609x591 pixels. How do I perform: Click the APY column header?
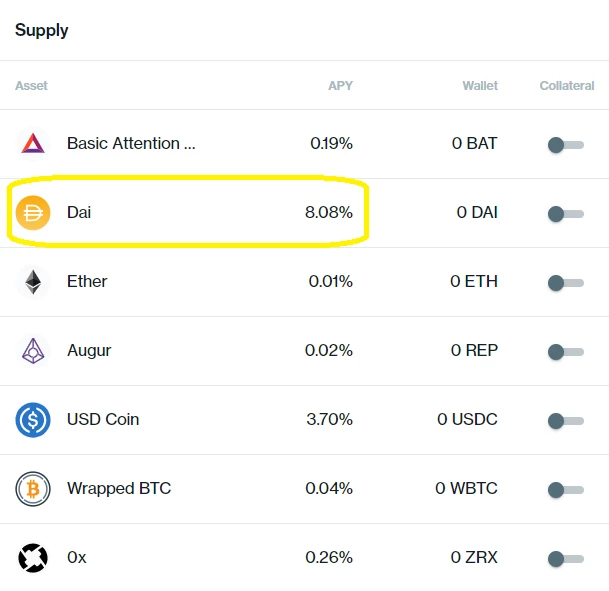click(x=340, y=85)
